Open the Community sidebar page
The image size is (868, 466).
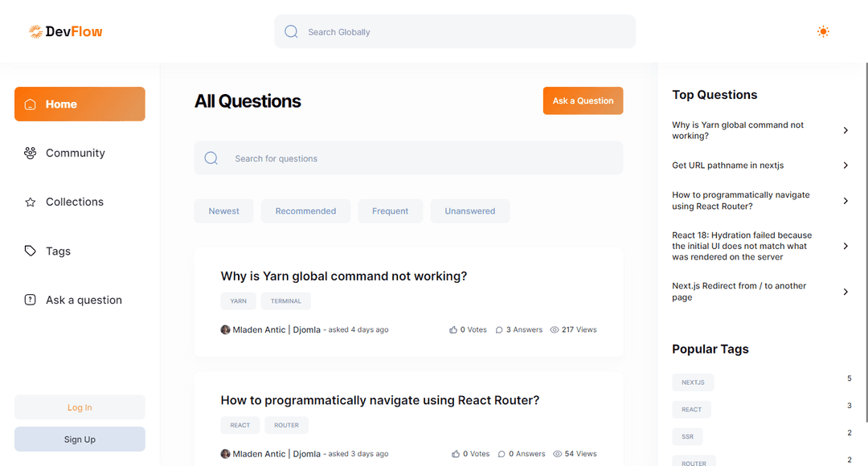click(75, 153)
